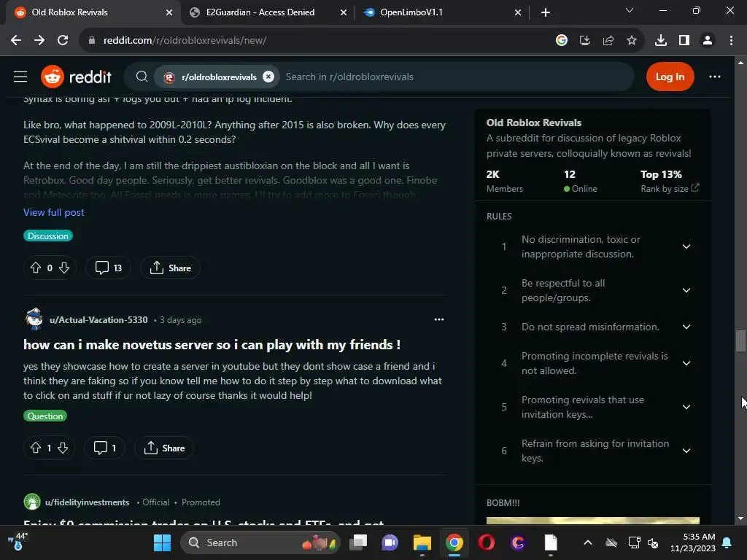
Task: Open Chrome downloads icon
Action: pyautogui.click(x=661, y=41)
